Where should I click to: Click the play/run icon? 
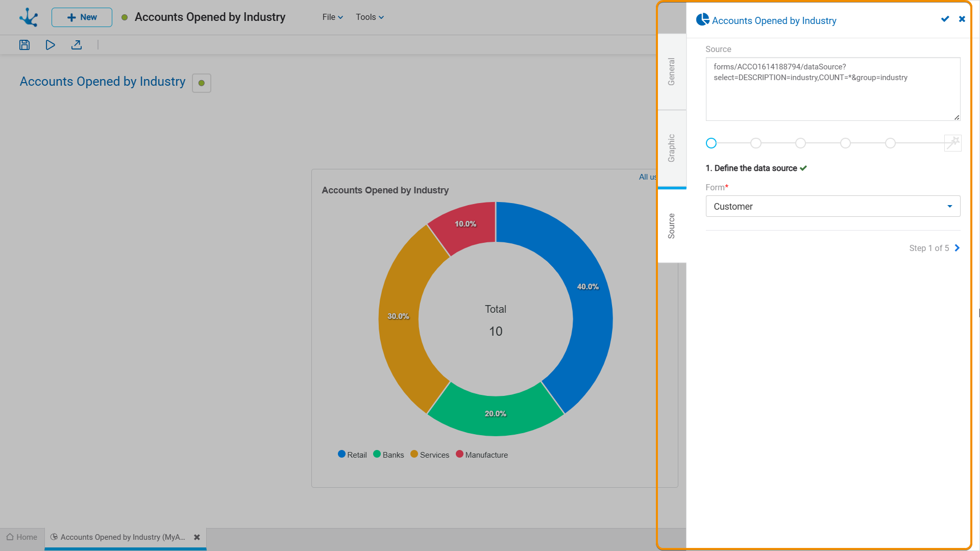(x=50, y=45)
